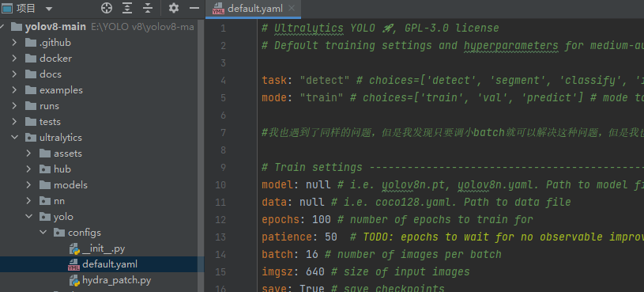Click the models folder icon
Screen dimensions: 644x292
[45, 185]
